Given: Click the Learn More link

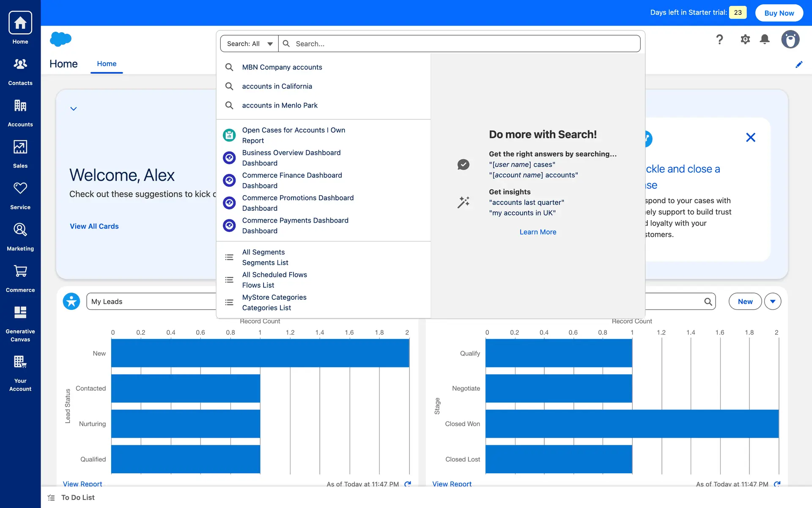Looking at the screenshot, I should (x=538, y=232).
